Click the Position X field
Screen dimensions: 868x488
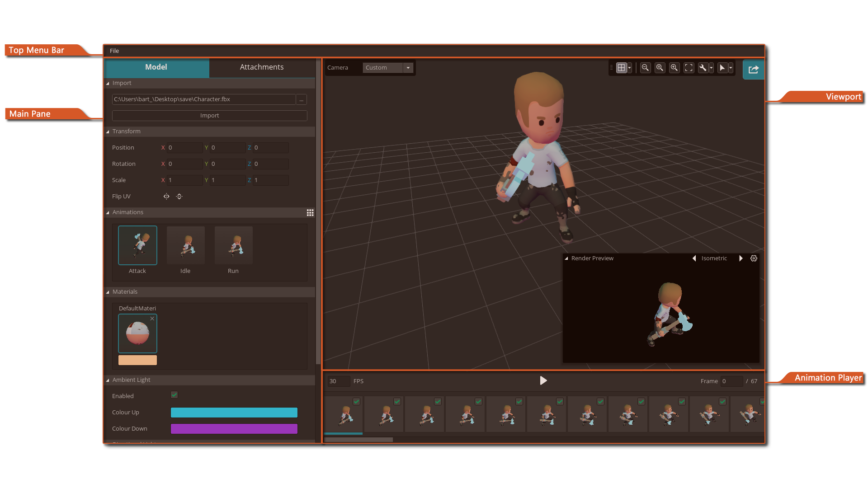tap(185, 148)
